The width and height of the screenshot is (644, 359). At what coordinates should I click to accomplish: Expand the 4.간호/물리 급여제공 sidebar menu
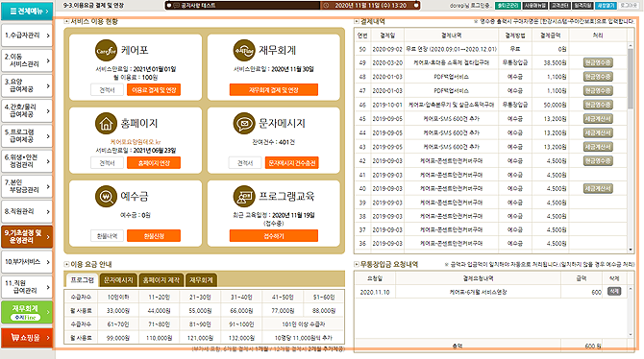coord(27,110)
